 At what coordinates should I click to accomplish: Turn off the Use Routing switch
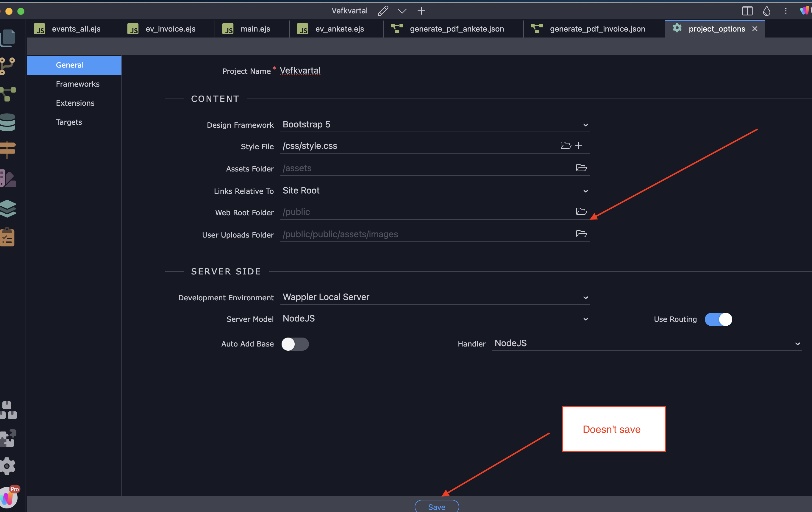coord(718,319)
